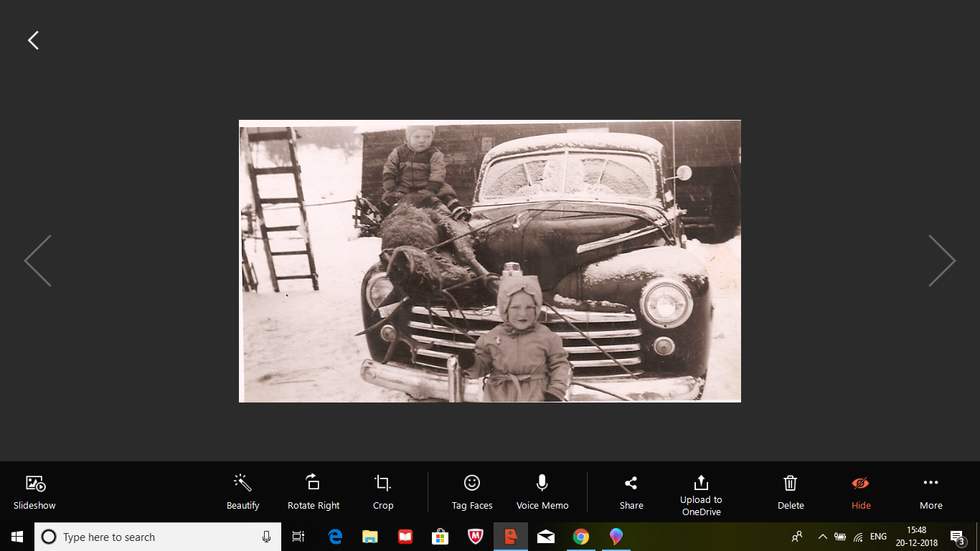Open Tag Faces
This screenshot has width=980, height=551.
pyautogui.click(x=472, y=491)
